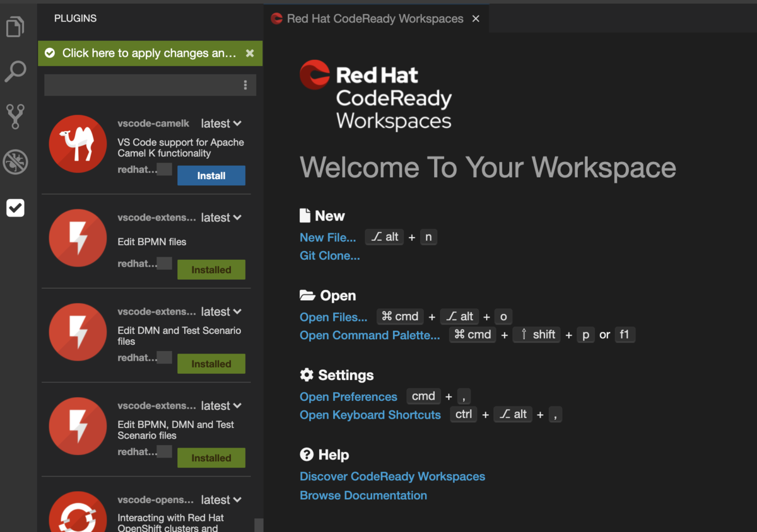Click Welcome To Your Workspace heading
The image size is (757, 532).
[x=488, y=168]
